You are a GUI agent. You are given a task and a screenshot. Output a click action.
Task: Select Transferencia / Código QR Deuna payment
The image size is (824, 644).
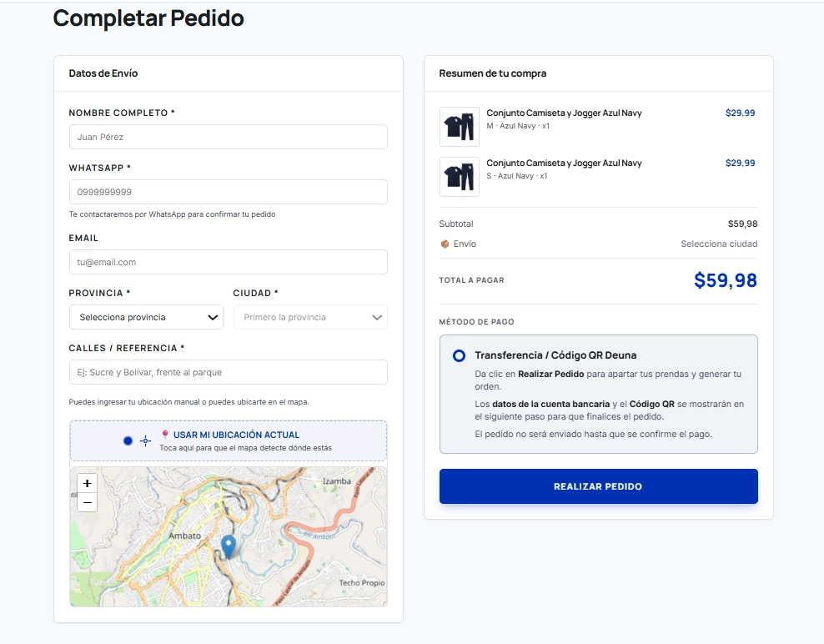click(x=458, y=355)
